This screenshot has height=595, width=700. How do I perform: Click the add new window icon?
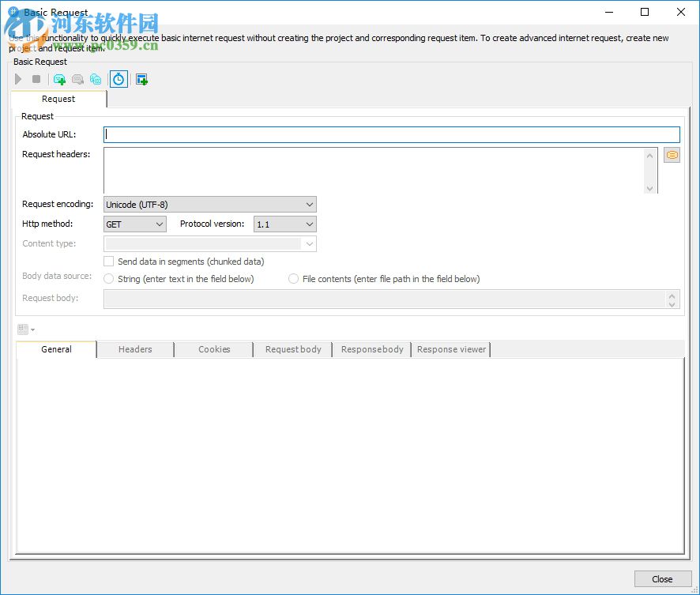coord(142,78)
